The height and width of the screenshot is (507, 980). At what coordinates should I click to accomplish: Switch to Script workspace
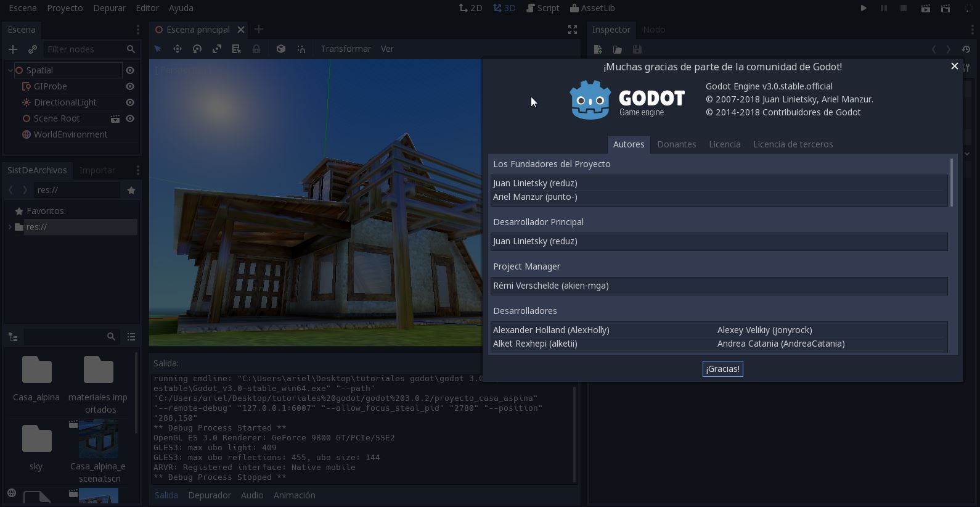click(543, 8)
